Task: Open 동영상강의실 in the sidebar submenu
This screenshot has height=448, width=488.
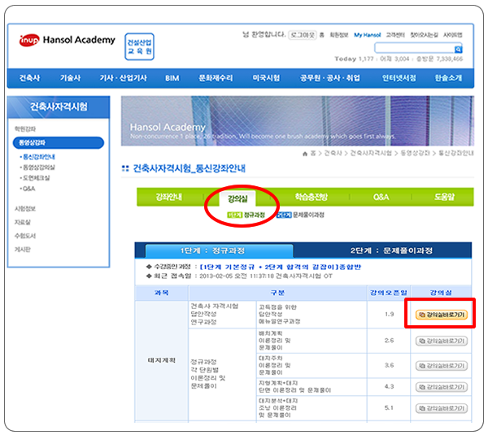Action: (x=37, y=167)
